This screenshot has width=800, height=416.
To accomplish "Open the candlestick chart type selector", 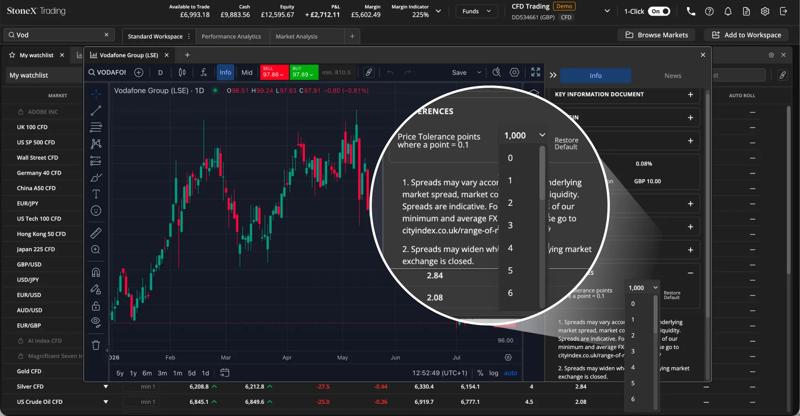I will coord(182,72).
